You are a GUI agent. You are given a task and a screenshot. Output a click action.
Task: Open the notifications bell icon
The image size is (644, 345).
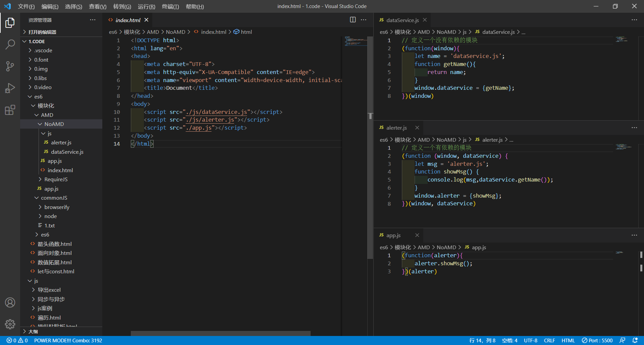click(x=635, y=340)
